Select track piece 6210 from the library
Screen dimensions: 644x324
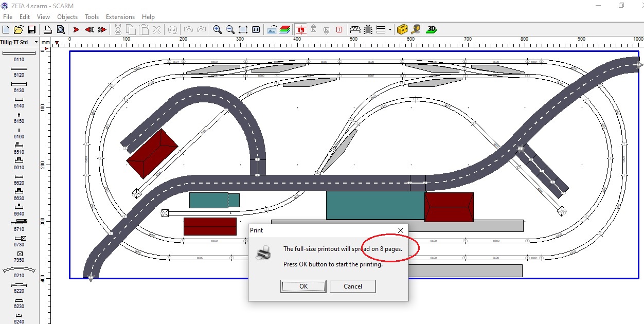tap(19, 271)
